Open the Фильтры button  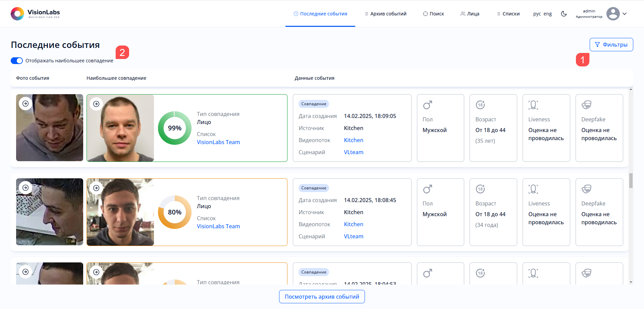[611, 45]
